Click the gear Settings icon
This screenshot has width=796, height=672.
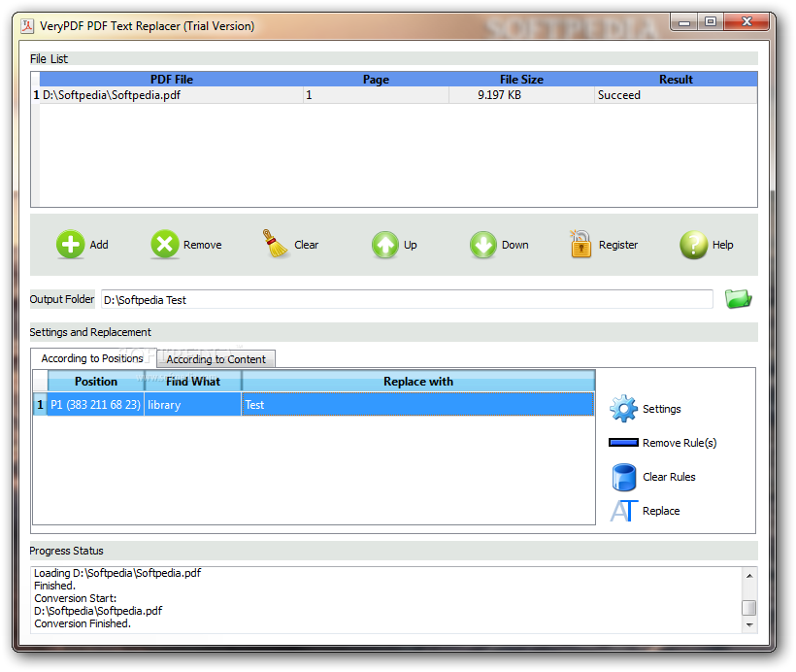pyautogui.click(x=623, y=409)
